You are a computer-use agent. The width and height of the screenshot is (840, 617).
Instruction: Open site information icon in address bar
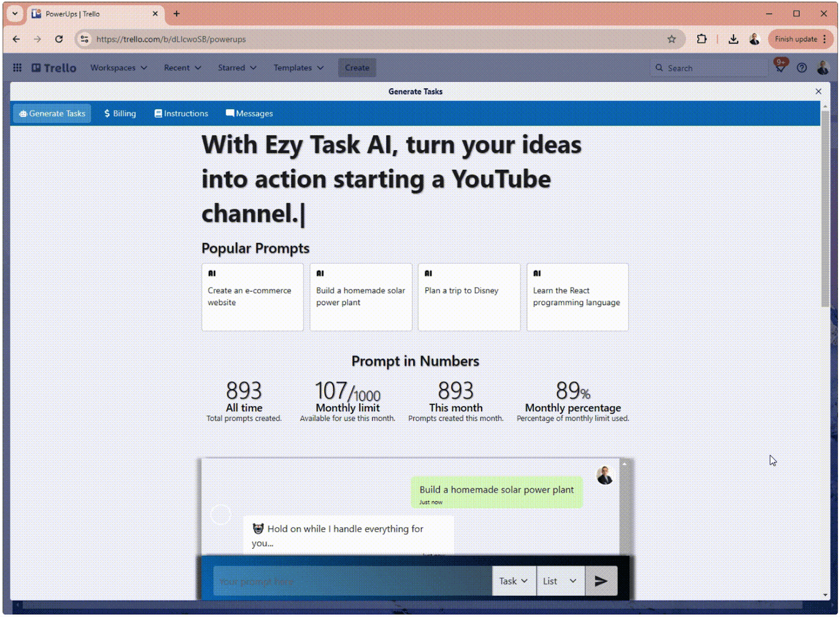tap(85, 39)
